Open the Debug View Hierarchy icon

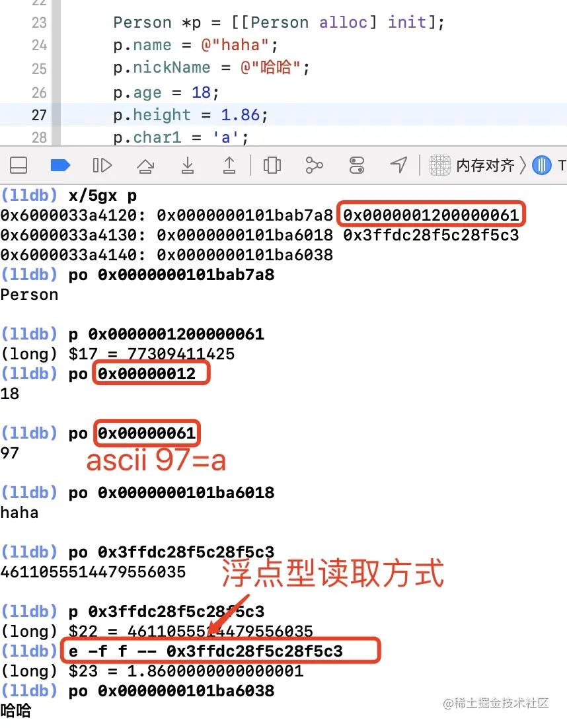[x=272, y=165]
